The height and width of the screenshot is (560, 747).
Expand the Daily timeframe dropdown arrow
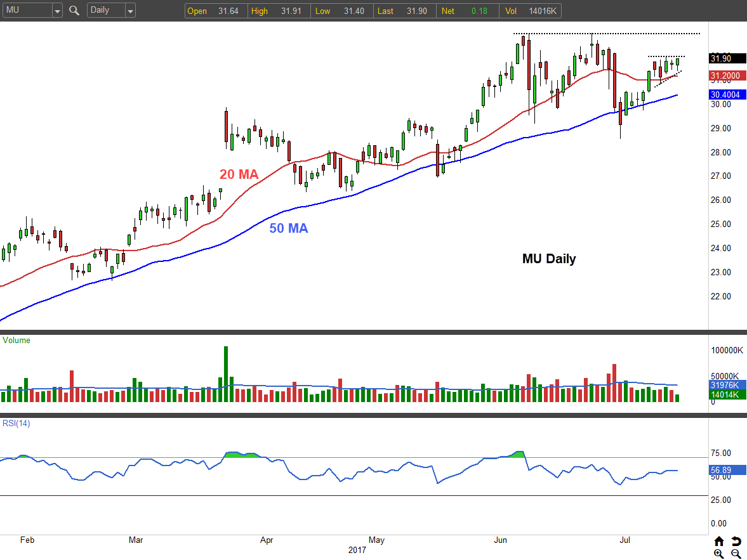130,11
